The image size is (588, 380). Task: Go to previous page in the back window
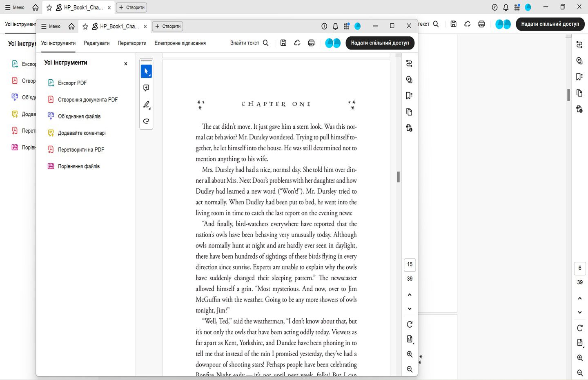coord(580,298)
